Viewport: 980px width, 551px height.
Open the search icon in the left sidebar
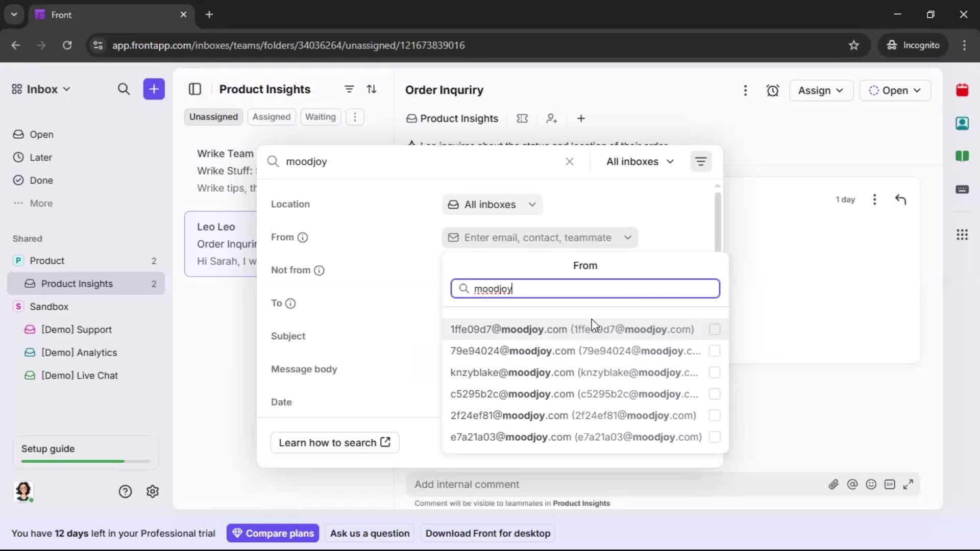(x=124, y=89)
